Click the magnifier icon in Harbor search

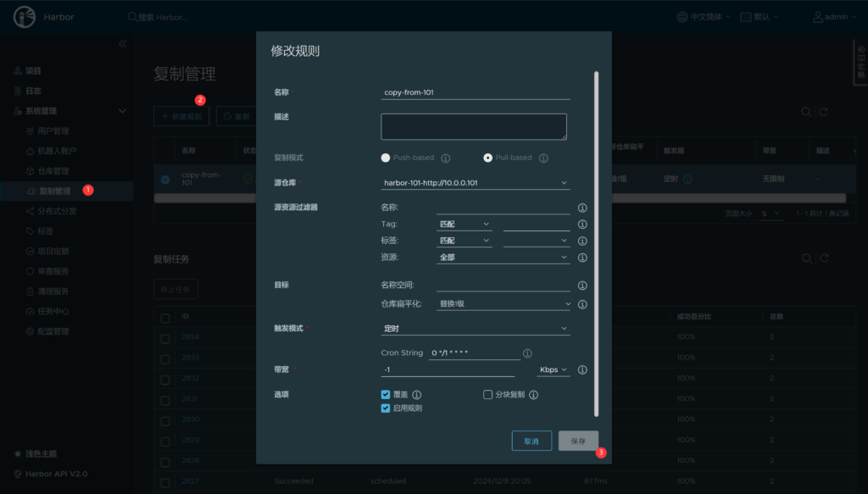[132, 17]
